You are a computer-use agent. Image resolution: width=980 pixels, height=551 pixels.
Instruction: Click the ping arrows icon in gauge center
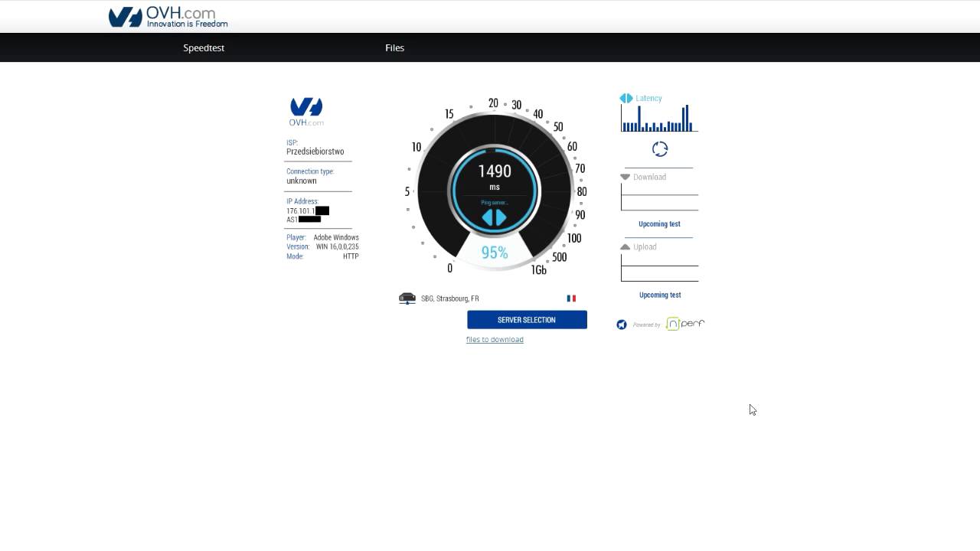click(x=494, y=217)
